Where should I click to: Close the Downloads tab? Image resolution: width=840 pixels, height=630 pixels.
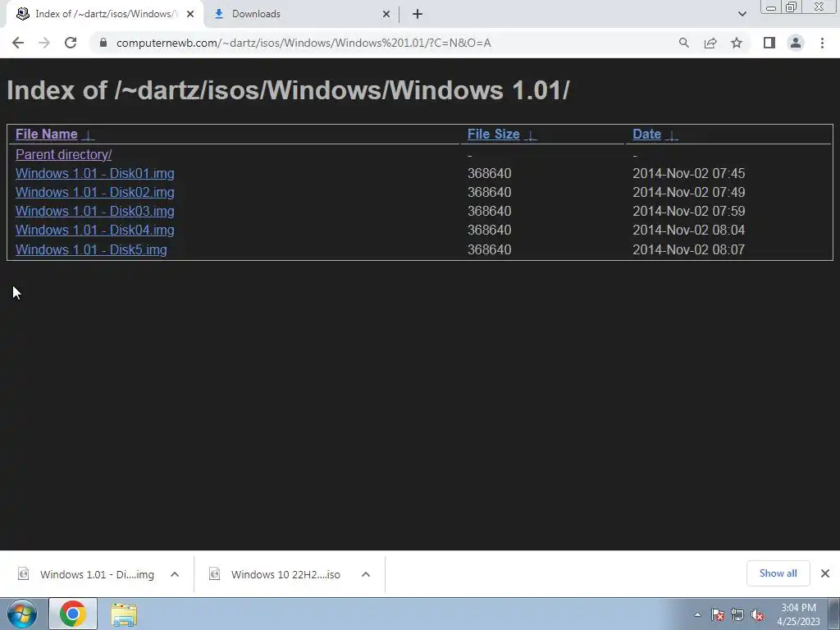coord(386,14)
